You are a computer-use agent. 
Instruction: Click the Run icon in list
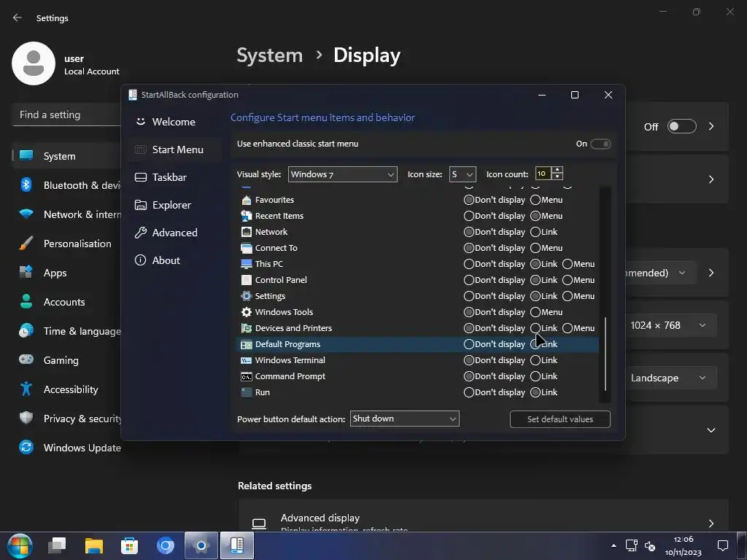[x=247, y=392]
